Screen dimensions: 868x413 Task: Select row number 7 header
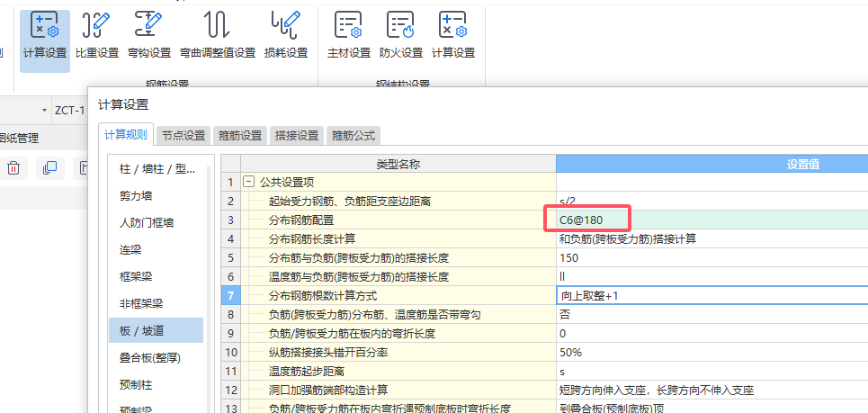coord(231,296)
